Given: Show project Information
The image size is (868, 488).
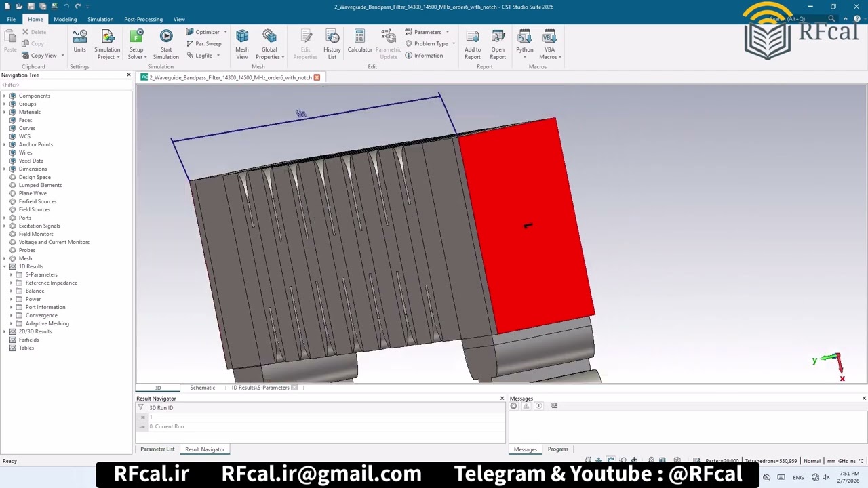Looking at the screenshot, I should [424, 56].
